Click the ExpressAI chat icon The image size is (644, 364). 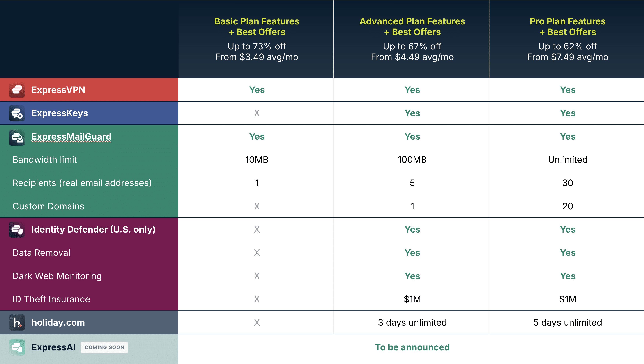[x=17, y=347]
